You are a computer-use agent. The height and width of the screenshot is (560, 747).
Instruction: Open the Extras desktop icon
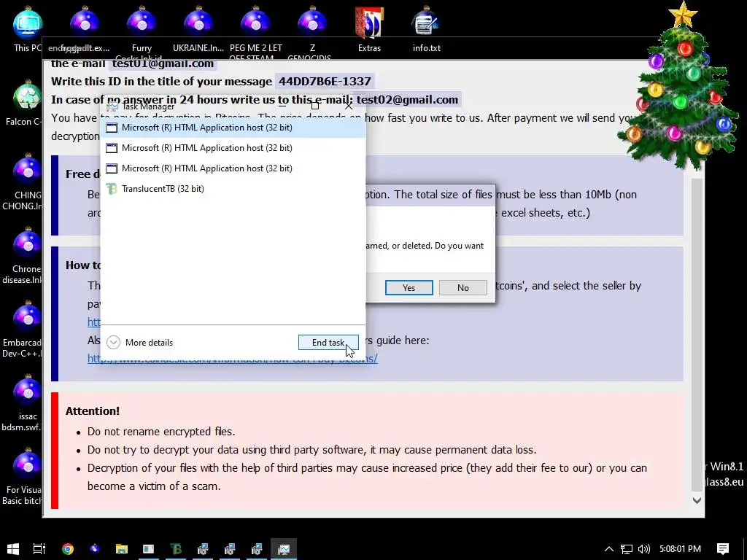point(369,28)
